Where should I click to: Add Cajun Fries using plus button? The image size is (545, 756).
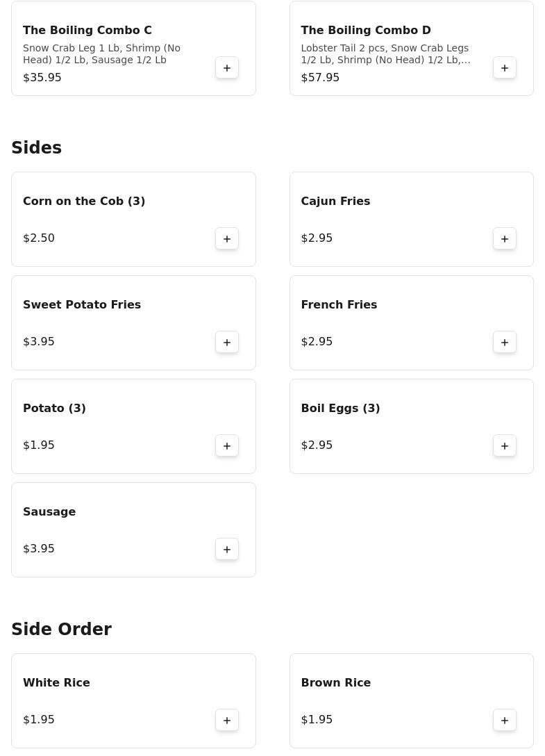pyautogui.click(x=505, y=239)
